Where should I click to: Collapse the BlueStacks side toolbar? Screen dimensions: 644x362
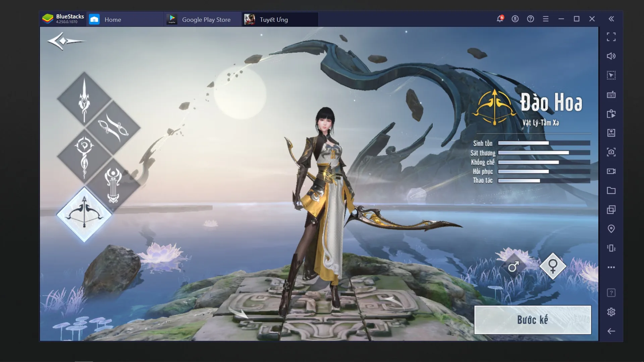click(611, 19)
